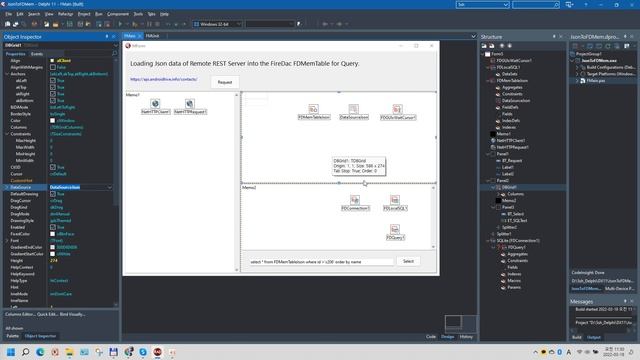Click the Pause toolbar icon
Viewport: 640px width, 360px height.
click(149, 24)
